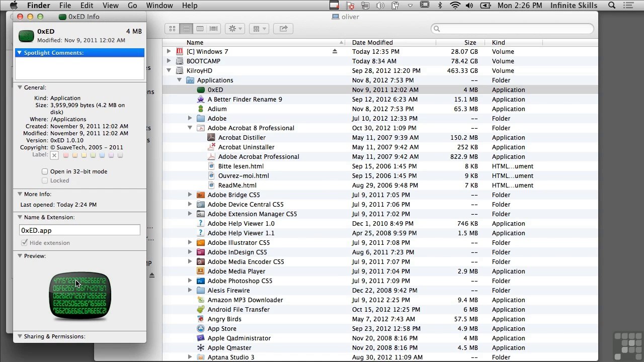Eject the [C] Windows 7 volume
Image resolution: width=644 pixels, height=362 pixels.
coord(335,51)
